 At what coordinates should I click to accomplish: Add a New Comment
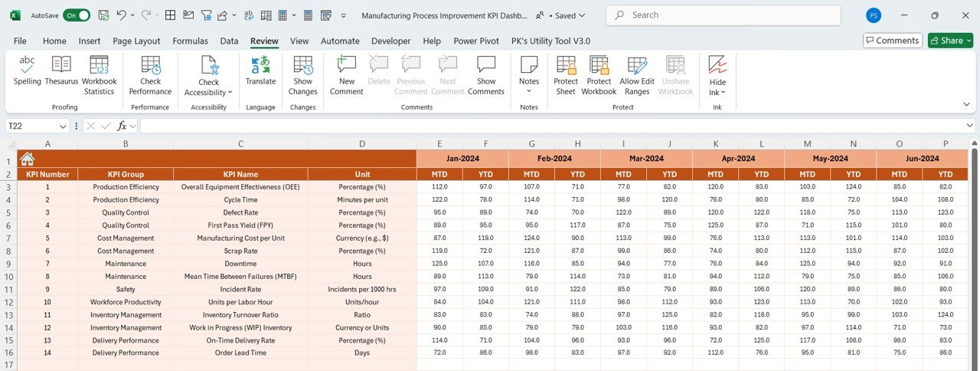tap(346, 75)
